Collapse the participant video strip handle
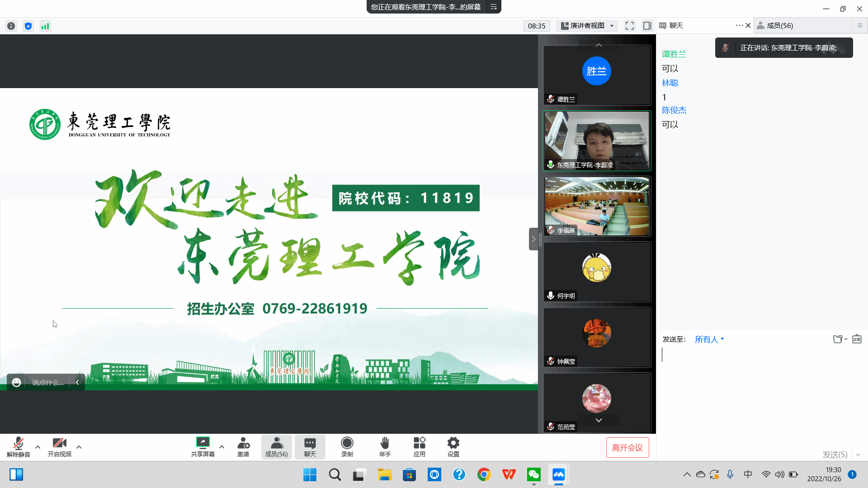Screen dimensions: 868x488 click(x=533, y=239)
